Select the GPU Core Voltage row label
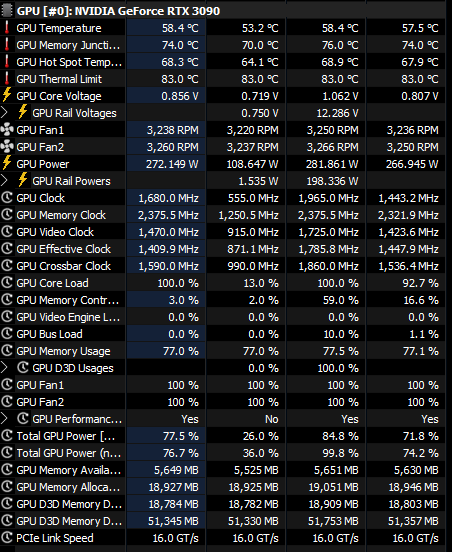The height and width of the screenshot is (552, 452). click(x=59, y=96)
